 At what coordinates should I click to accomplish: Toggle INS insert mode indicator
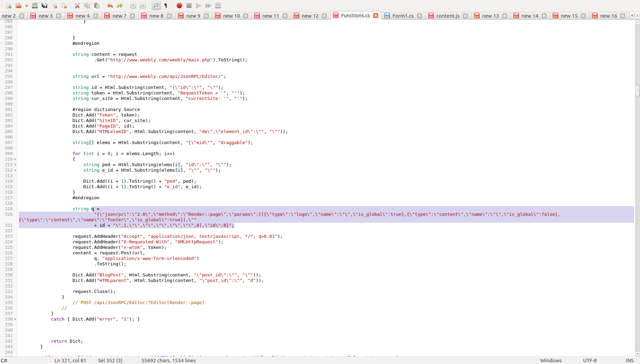pyautogui.click(x=630, y=361)
